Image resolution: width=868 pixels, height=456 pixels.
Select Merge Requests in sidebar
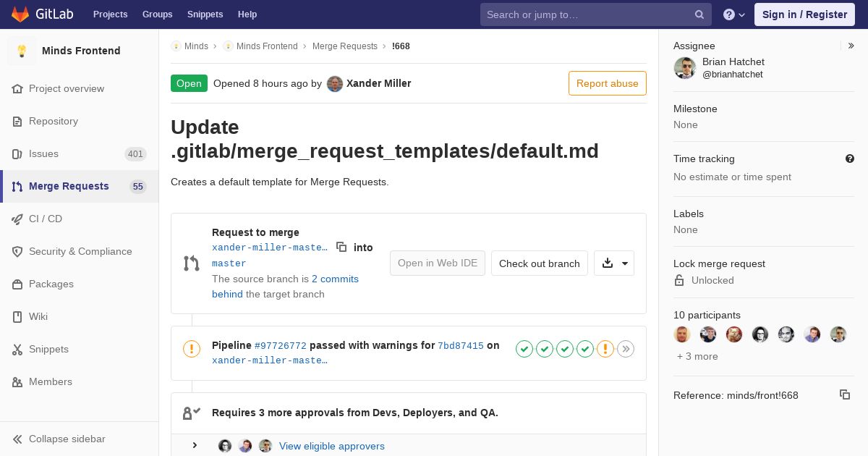pyautogui.click(x=80, y=186)
